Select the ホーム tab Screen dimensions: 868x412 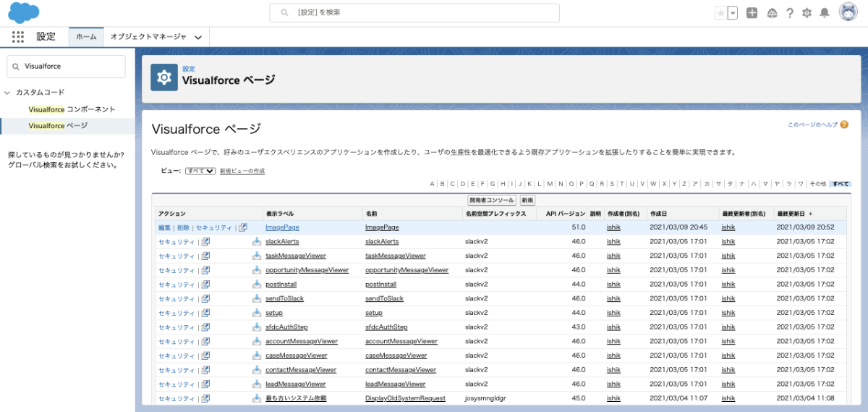click(x=86, y=36)
